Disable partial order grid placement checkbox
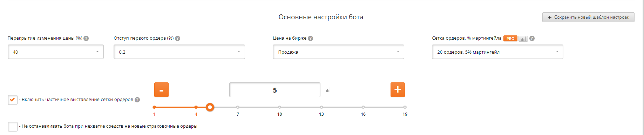Image resolution: width=644 pixels, height=135 pixels. (13, 100)
